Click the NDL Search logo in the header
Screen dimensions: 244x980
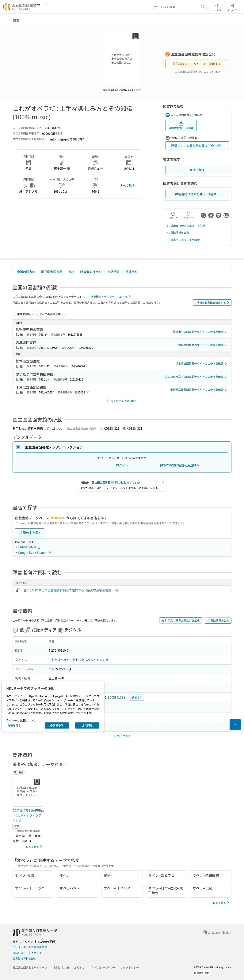pos(25,7)
